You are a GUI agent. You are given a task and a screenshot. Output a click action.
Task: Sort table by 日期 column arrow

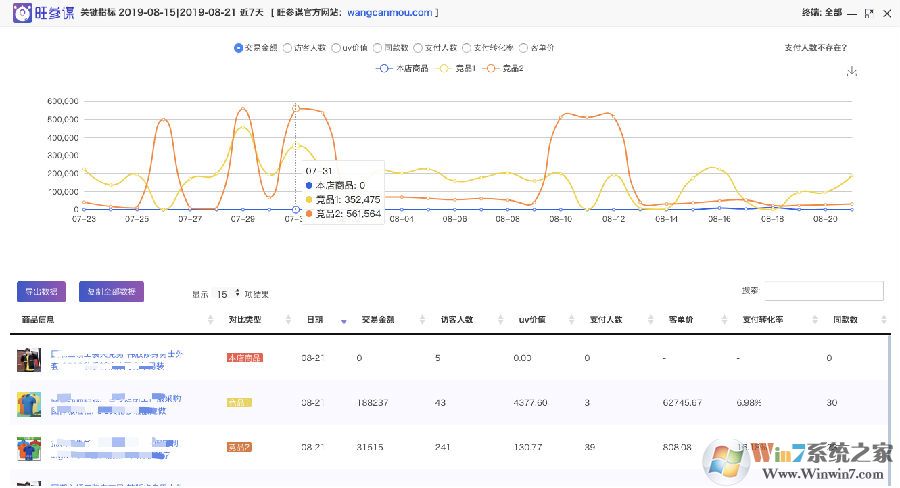(x=344, y=321)
